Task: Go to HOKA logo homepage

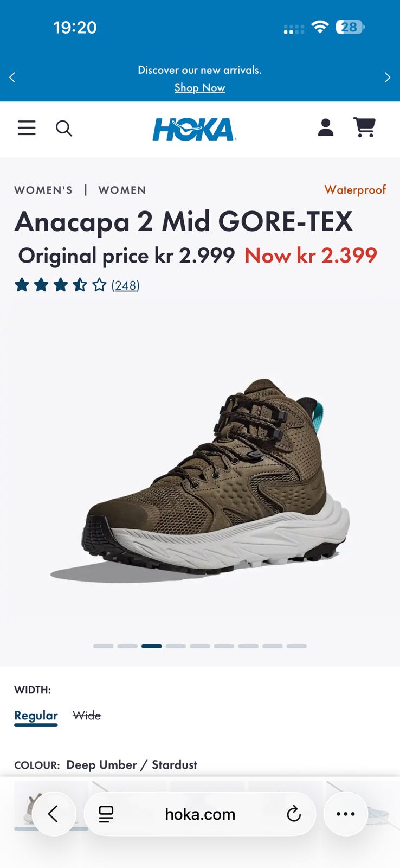Action: click(194, 130)
